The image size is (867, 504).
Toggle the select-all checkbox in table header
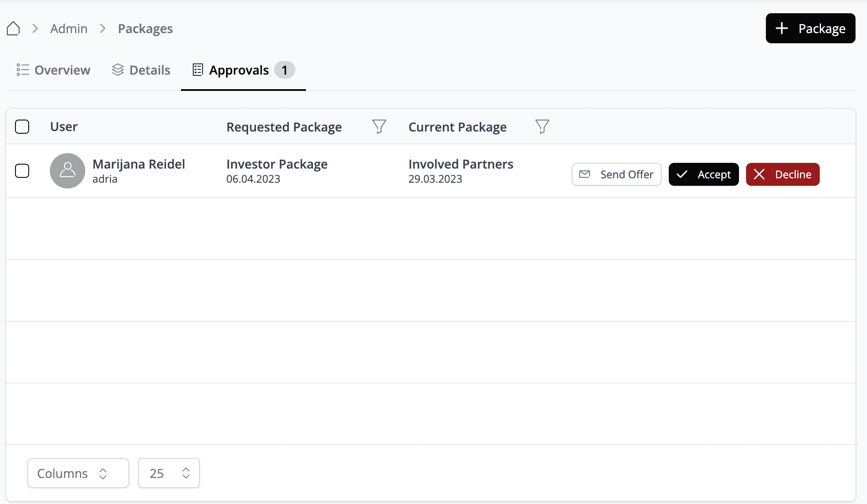pyautogui.click(x=22, y=127)
